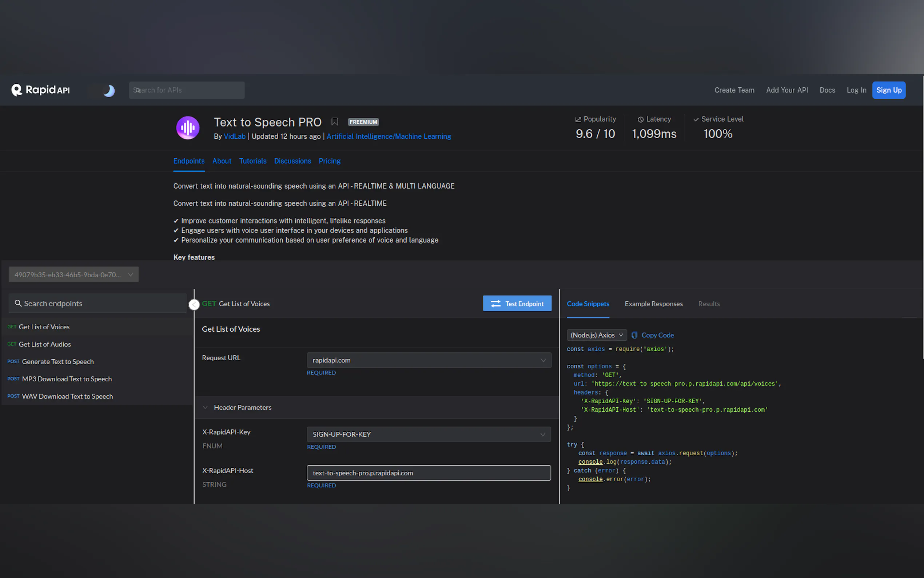Click the bookmark icon beside Text to Speech PRO
This screenshot has width=924, height=578.
[335, 122]
